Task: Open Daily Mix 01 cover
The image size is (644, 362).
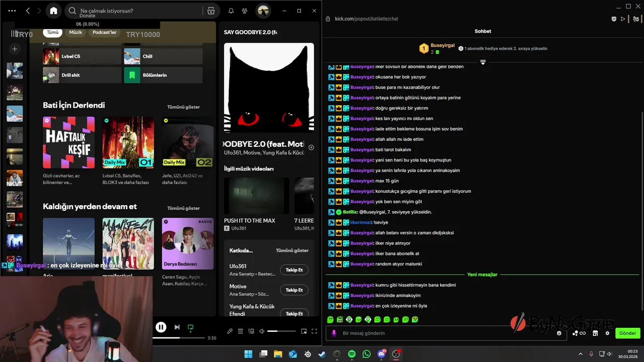Action: click(x=128, y=142)
